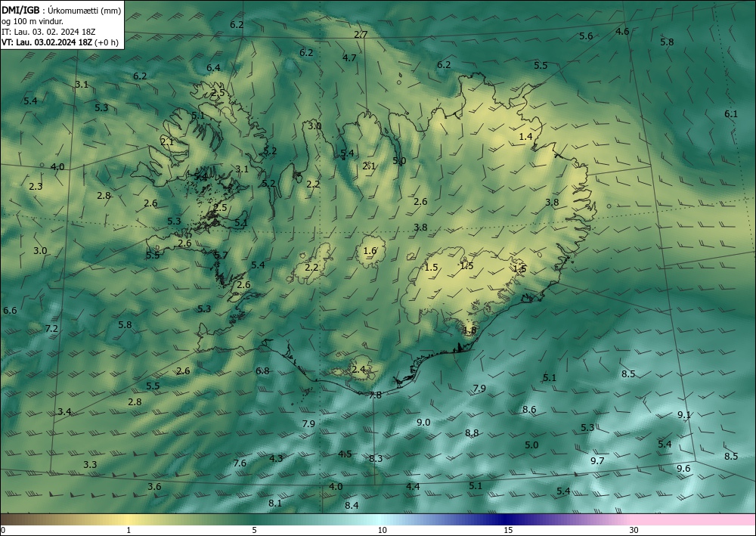Select the 'IT: Lau. 03. 02. 2024 18Z' line
756x536 pixels.
pyautogui.click(x=48, y=32)
